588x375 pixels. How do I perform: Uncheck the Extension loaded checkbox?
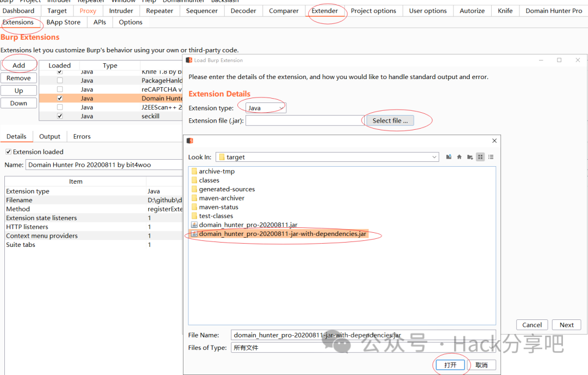(x=8, y=152)
